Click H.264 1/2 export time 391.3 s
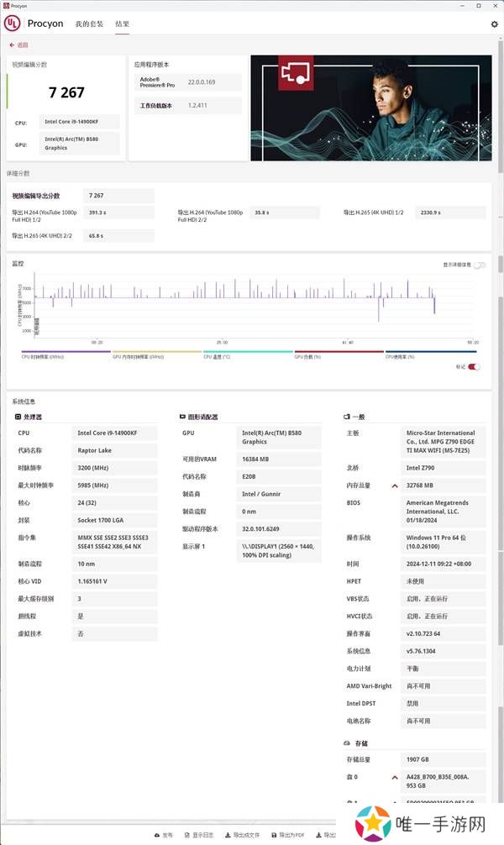This screenshot has width=504, height=845. pos(118,213)
